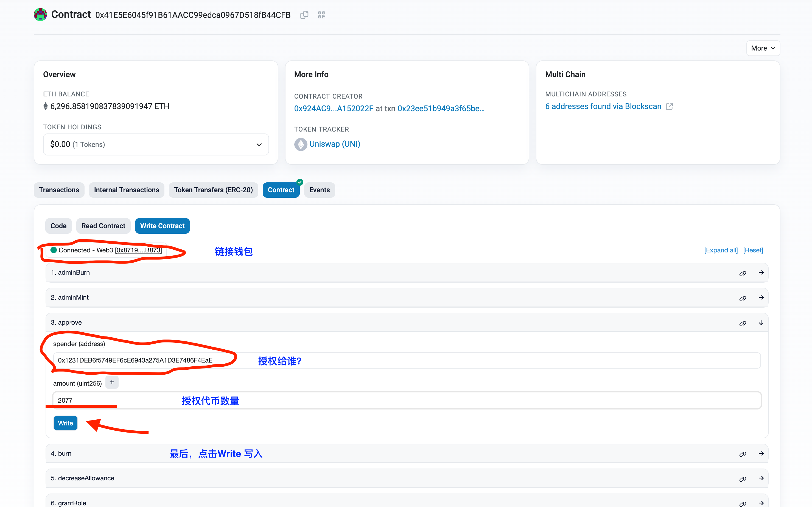The height and width of the screenshot is (507, 812).
Task: Copy permalink for adminMint method
Action: click(x=743, y=298)
